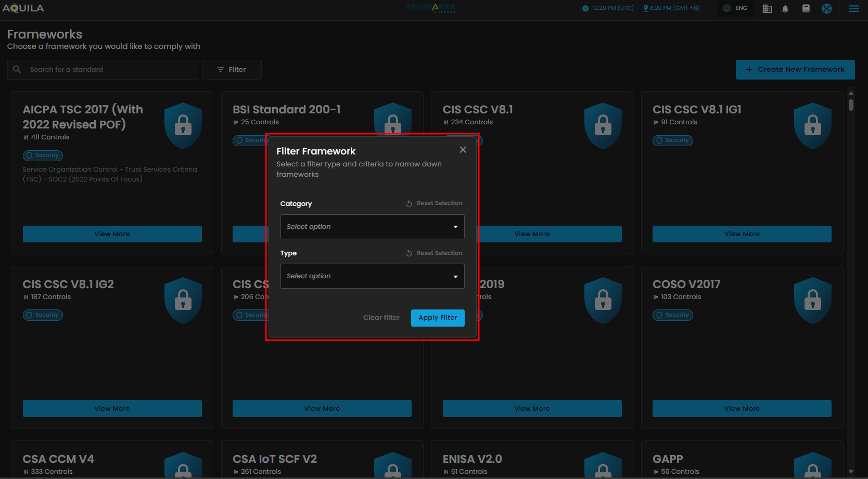Click the Apply Filter button
The image size is (868, 479).
point(438,318)
